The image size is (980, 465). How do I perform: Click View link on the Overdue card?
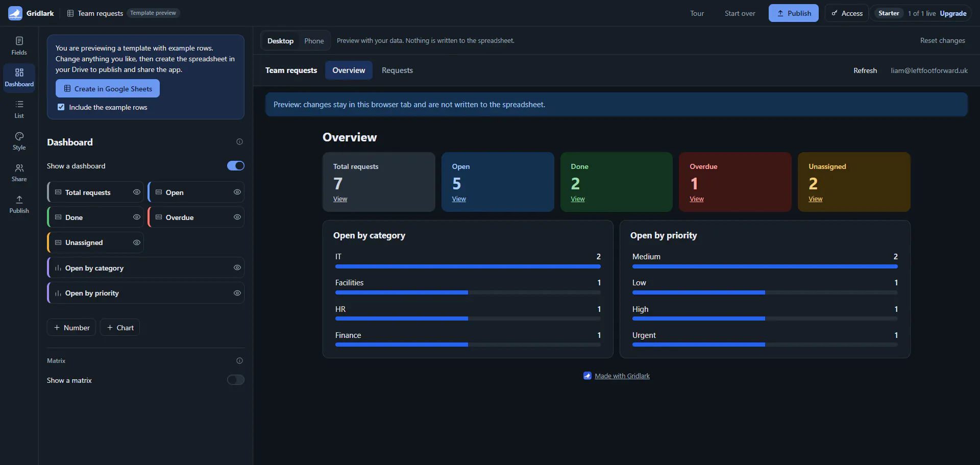[697, 199]
